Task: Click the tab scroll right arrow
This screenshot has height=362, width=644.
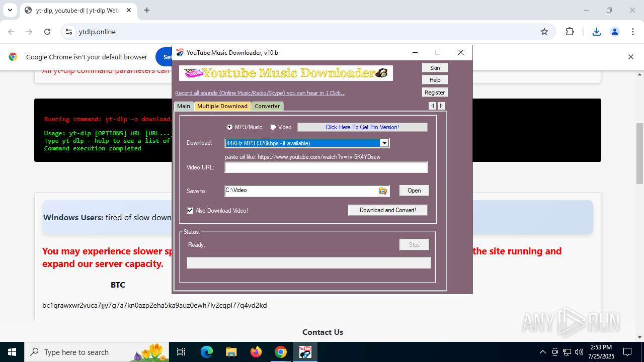Action: [x=441, y=106]
